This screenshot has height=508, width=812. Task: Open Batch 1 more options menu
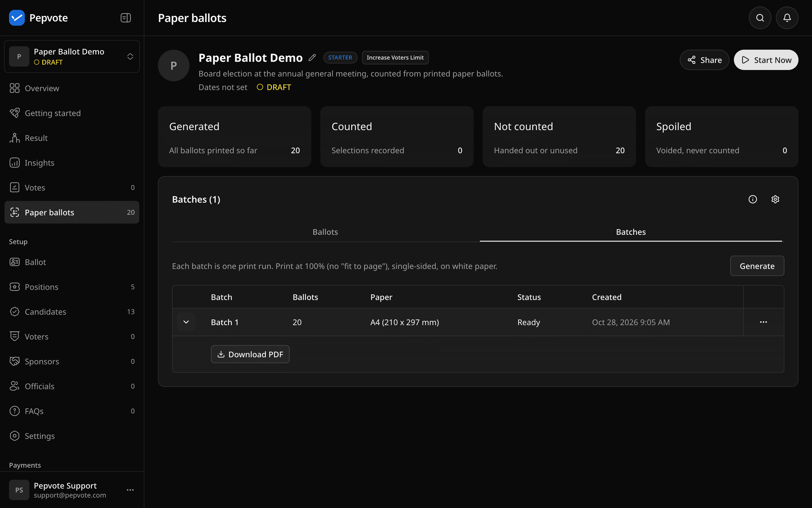(x=763, y=322)
